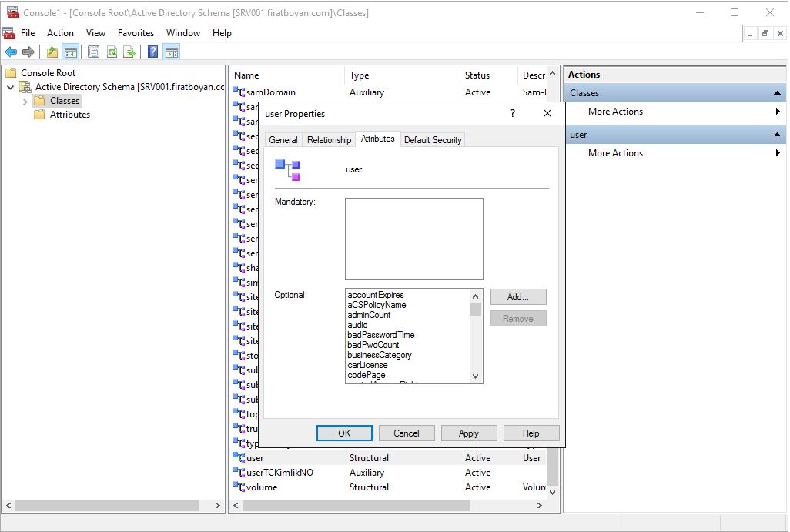Click the userTCKimlikNO class icon
Image resolution: width=790 pixels, height=532 pixels.
239,472
